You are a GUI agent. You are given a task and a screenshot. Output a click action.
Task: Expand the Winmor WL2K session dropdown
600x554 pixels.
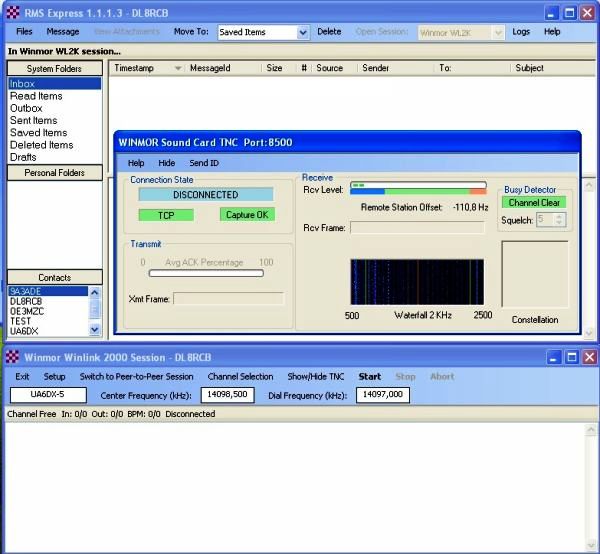coord(498,33)
